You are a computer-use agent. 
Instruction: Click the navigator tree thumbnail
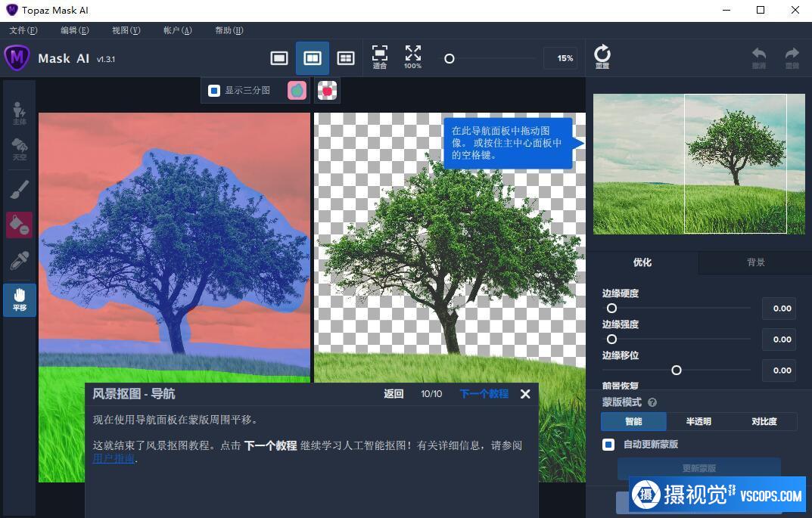698,164
